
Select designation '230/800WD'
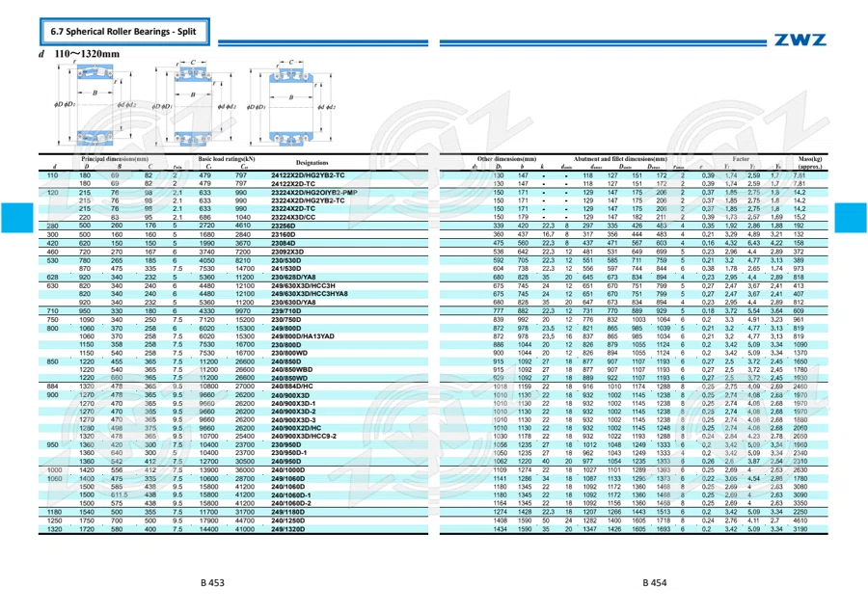coord(289,353)
